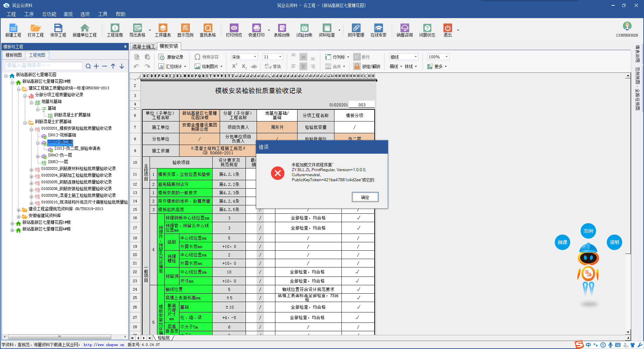
Task: Click the 查找表格 search icon
Action: tap(208, 30)
